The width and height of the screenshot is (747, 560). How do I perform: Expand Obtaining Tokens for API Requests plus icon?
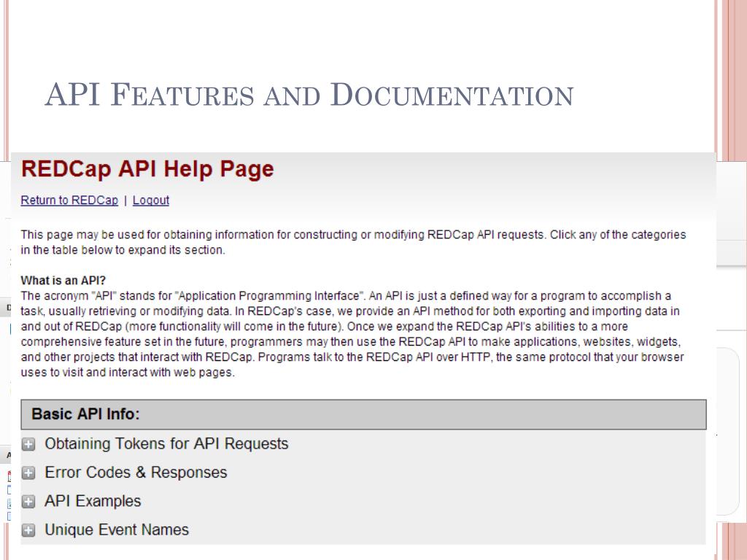[x=28, y=444]
